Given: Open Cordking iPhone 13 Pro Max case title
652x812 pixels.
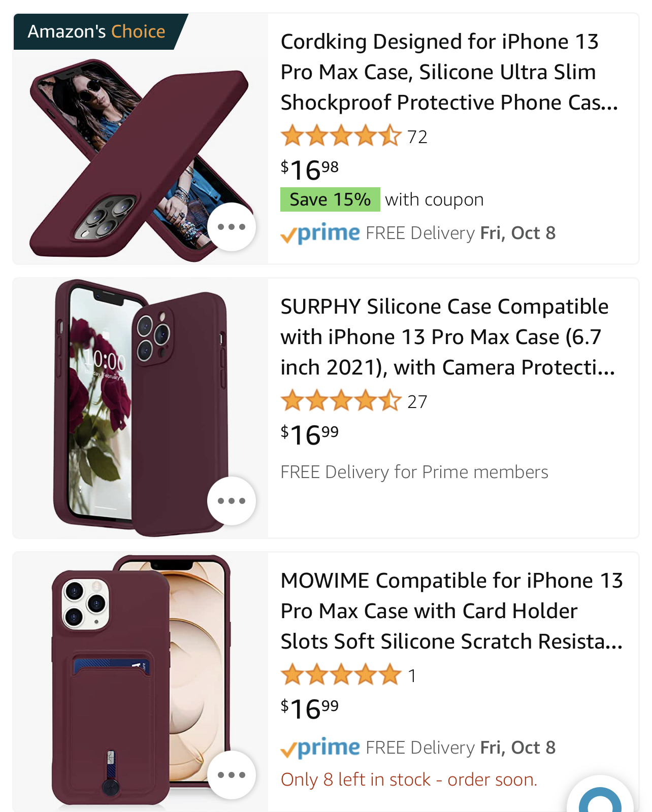Looking at the screenshot, I should click(x=449, y=72).
